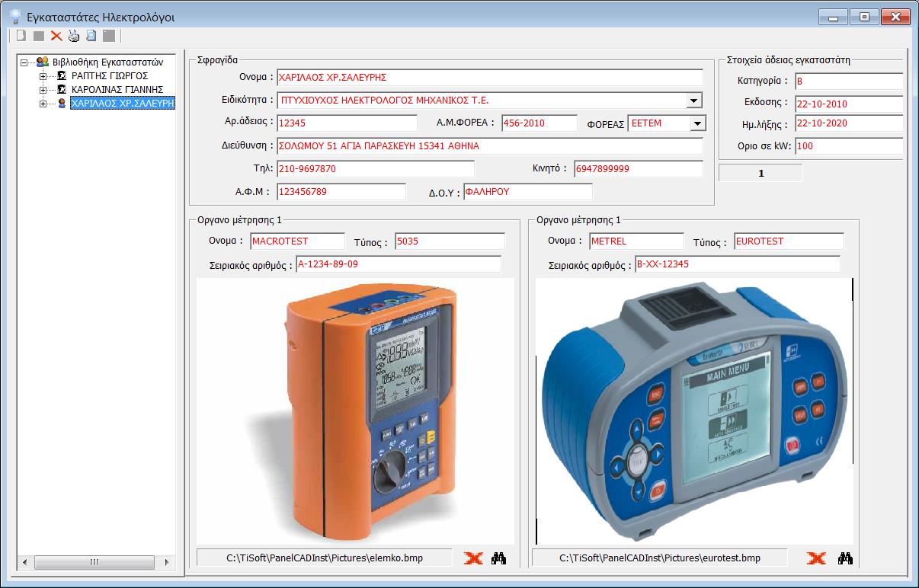Remove the elemko.bmp instrument picture

pyautogui.click(x=473, y=558)
